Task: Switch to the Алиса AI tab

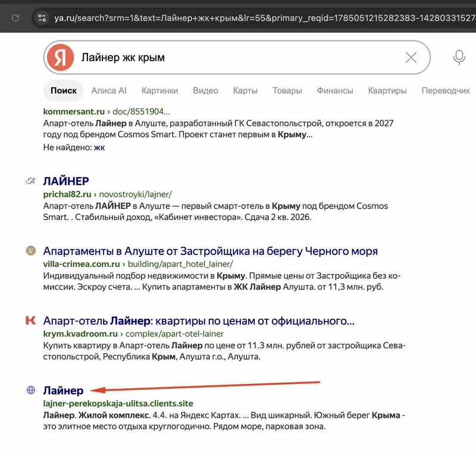Action: tap(109, 91)
